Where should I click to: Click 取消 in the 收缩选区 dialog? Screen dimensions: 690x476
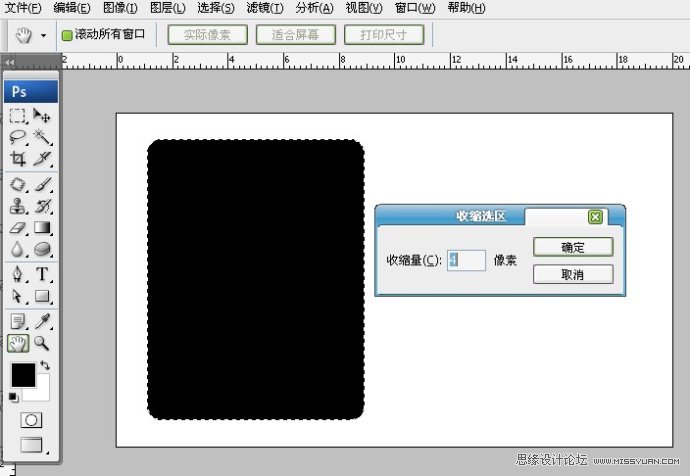coord(573,275)
